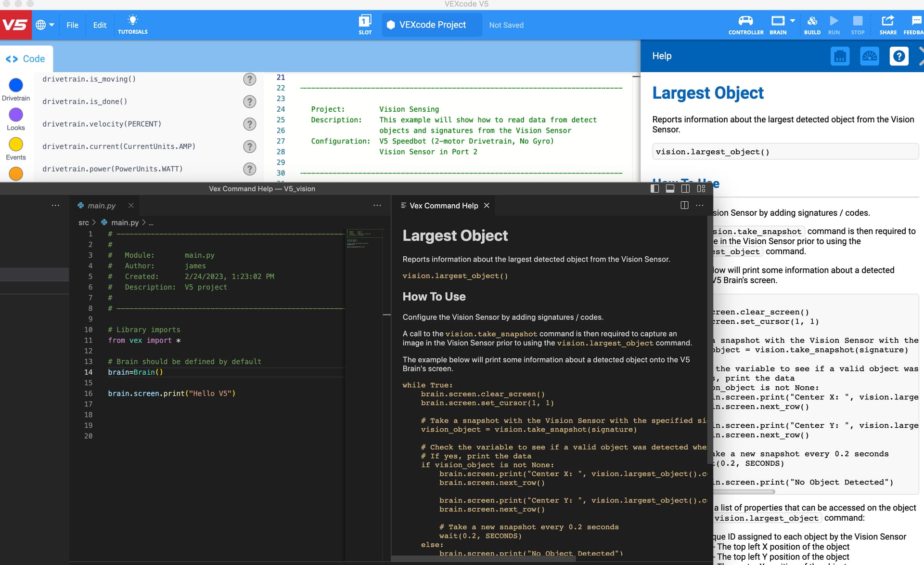Open the devices icon in Help header
Viewport: 924px width, 565px height.
[840, 56]
